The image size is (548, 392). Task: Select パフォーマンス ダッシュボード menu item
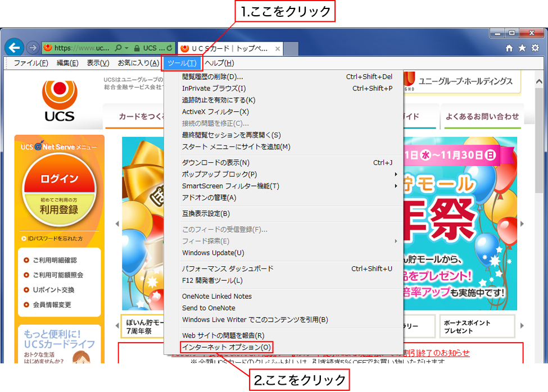click(x=284, y=269)
